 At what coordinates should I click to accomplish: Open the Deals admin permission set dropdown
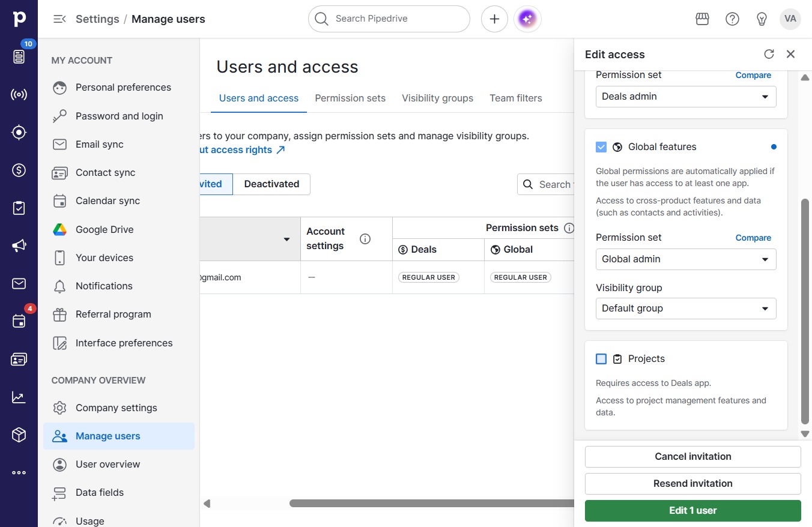[686, 97]
